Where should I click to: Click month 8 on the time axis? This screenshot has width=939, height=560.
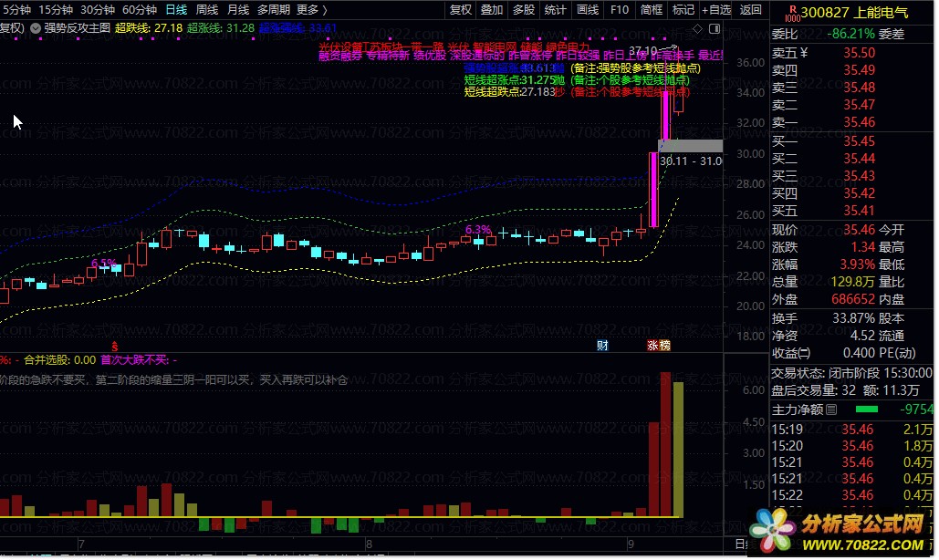369,544
